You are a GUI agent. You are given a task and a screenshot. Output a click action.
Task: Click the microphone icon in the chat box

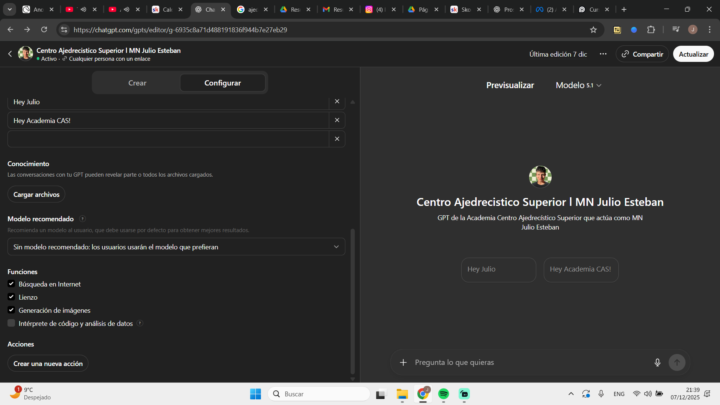pyautogui.click(x=657, y=362)
